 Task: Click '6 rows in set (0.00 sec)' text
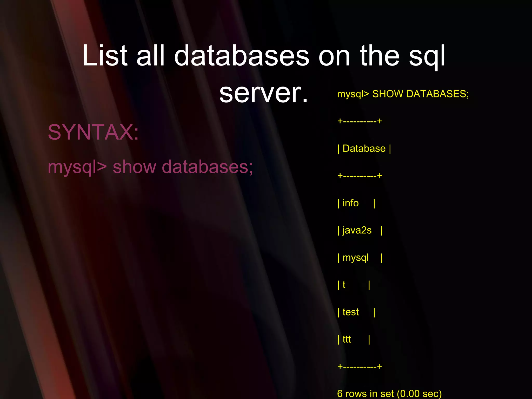pyautogui.click(x=389, y=394)
